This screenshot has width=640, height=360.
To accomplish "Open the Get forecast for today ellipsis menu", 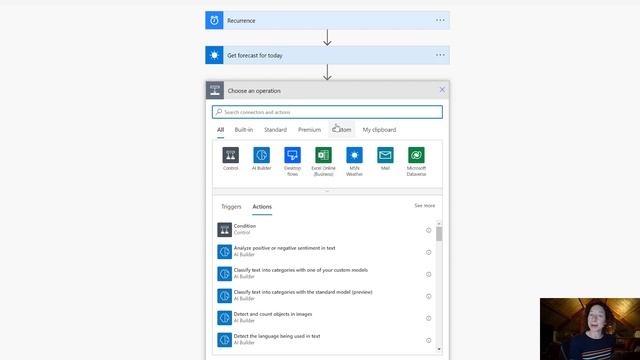I will coord(440,55).
